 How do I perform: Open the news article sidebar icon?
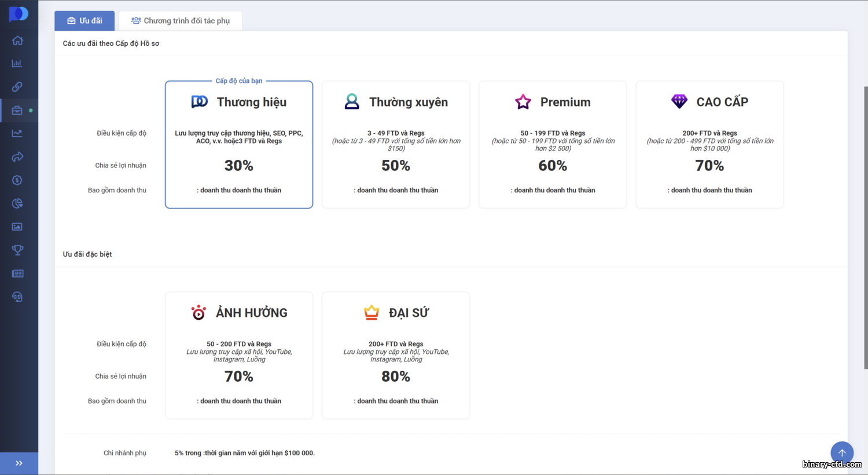click(x=17, y=273)
